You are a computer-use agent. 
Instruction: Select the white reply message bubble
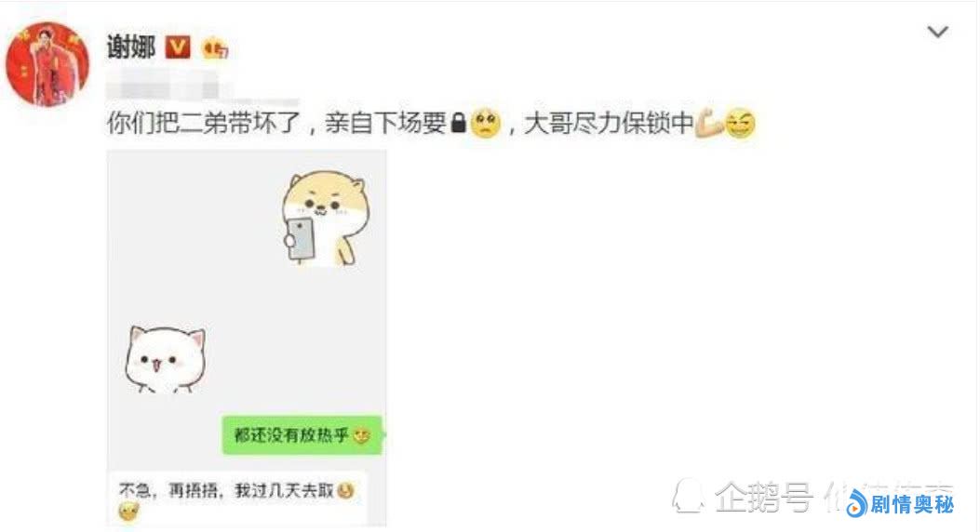237,499
